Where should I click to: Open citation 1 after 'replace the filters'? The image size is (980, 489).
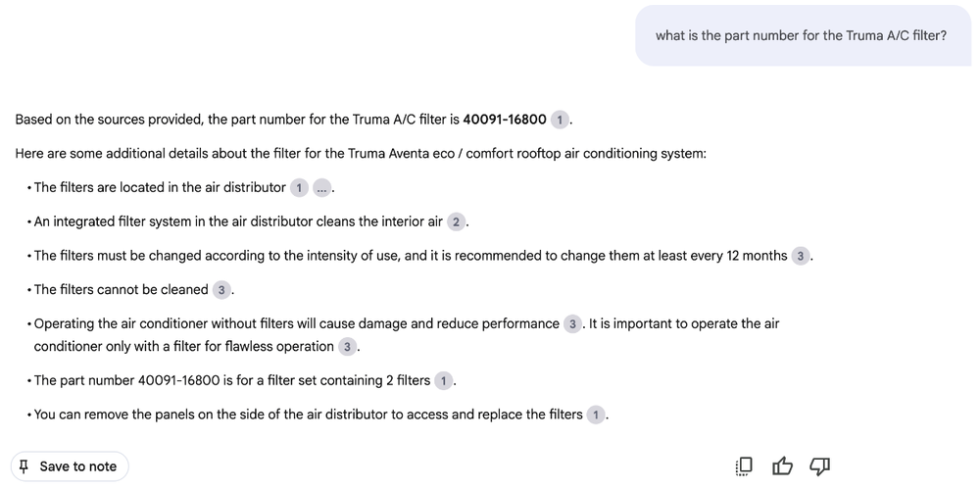[597, 415]
